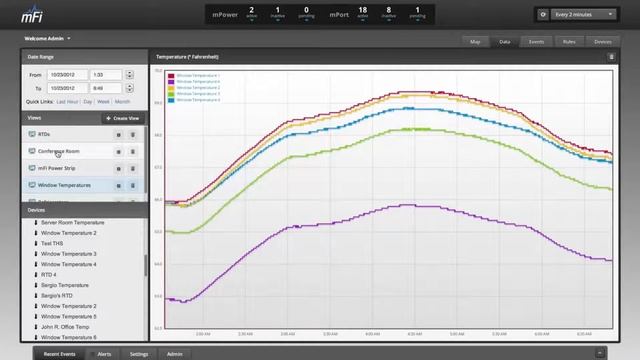Switch to the Map tab
The height and width of the screenshot is (360, 640).
pos(475,42)
